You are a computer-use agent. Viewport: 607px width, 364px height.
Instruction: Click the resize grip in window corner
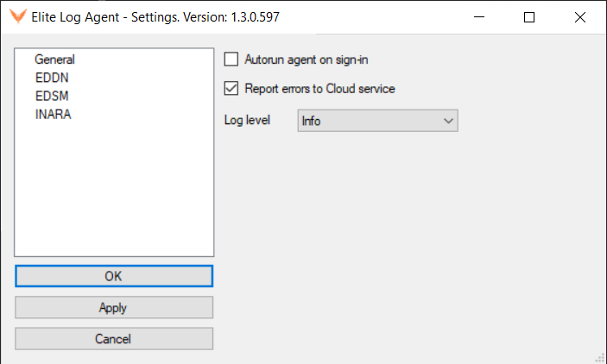(x=600, y=357)
